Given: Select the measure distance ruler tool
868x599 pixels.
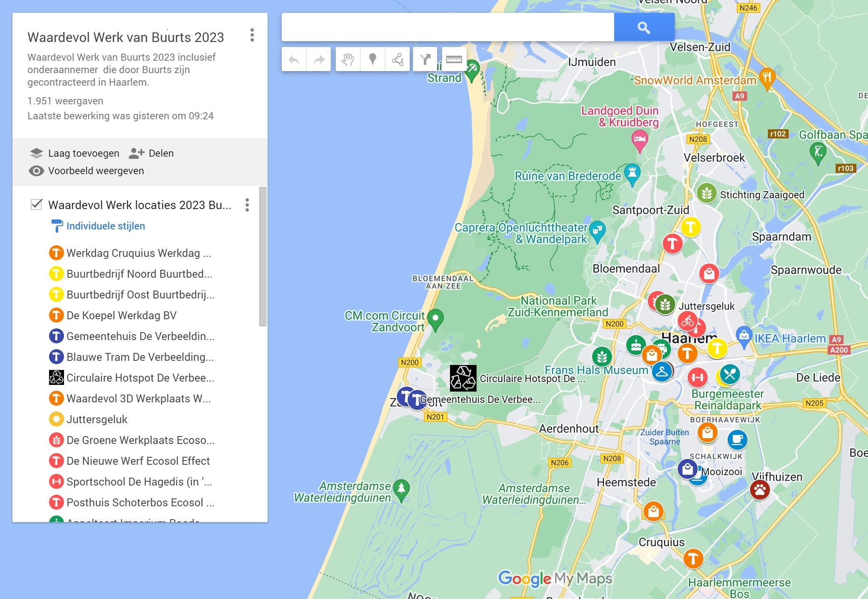Looking at the screenshot, I should [x=454, y=59].
